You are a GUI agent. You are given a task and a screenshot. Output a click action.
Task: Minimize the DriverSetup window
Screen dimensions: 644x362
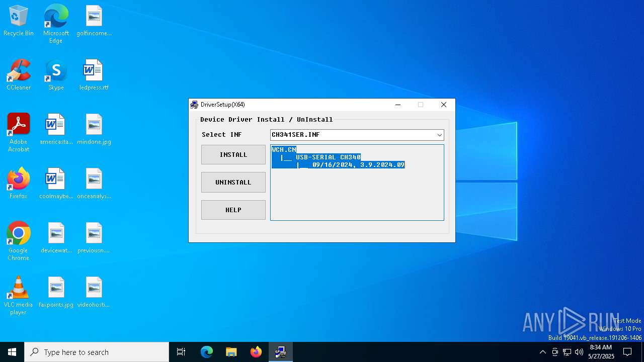398,105
